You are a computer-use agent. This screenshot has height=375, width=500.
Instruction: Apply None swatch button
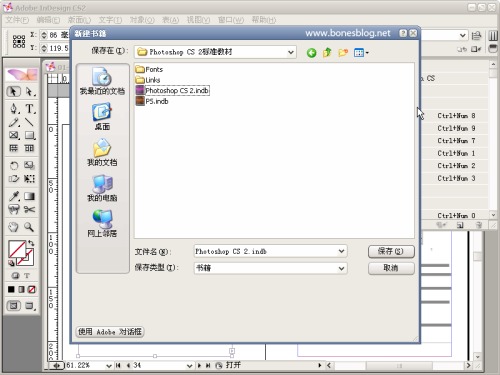32,289
